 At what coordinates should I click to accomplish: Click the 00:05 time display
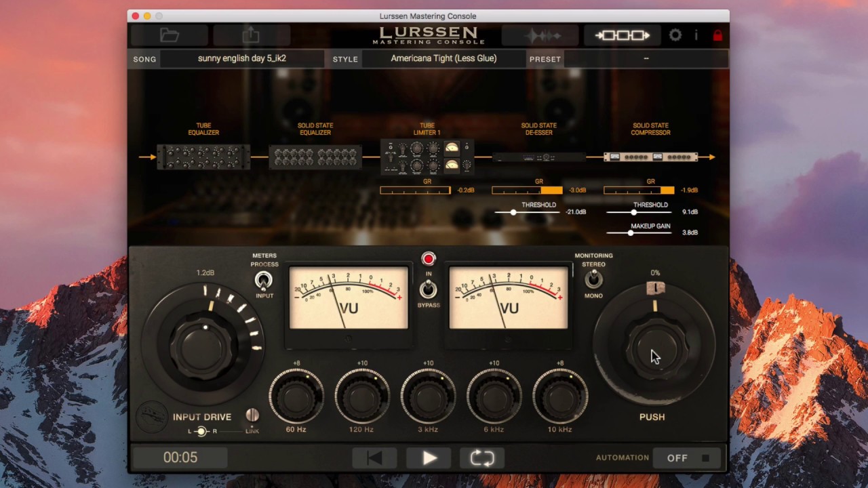[180, 457]
